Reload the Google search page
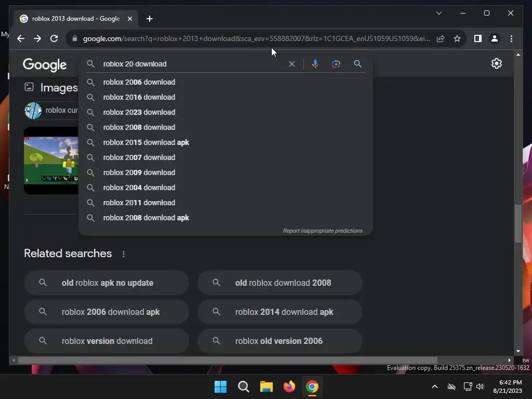Viewport: 532px width, 399px height. pos(54,38)
